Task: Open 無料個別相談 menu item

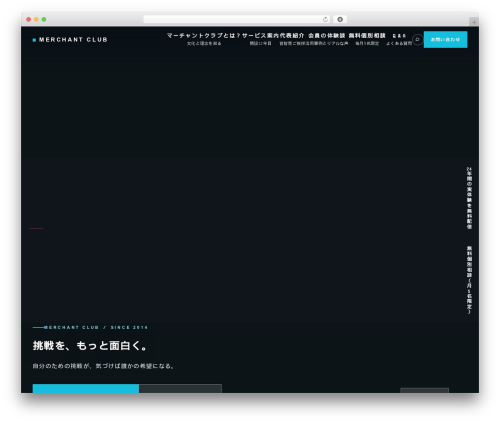Action: pyautogui.click(x=367, y=39)
